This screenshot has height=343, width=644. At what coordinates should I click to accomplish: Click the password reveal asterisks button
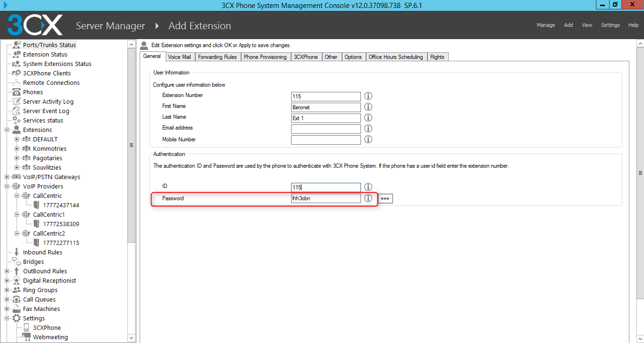point(385,199)
